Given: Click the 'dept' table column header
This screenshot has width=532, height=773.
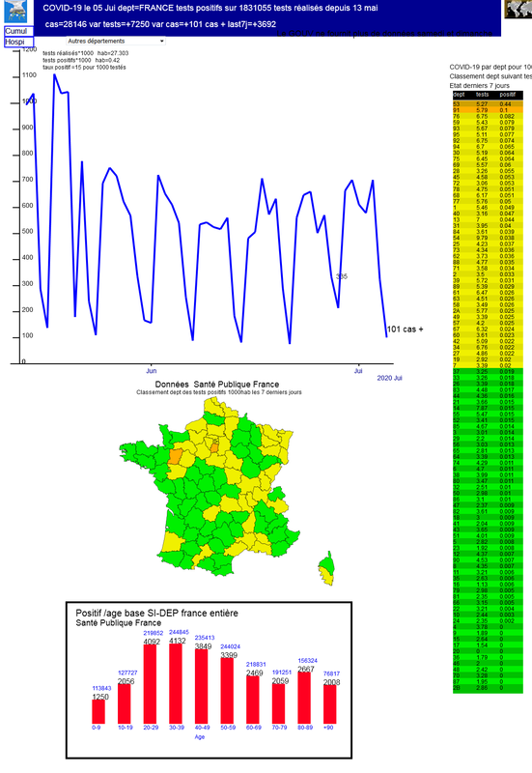Looking at the screenshot, I should click(x=459, y=95).
